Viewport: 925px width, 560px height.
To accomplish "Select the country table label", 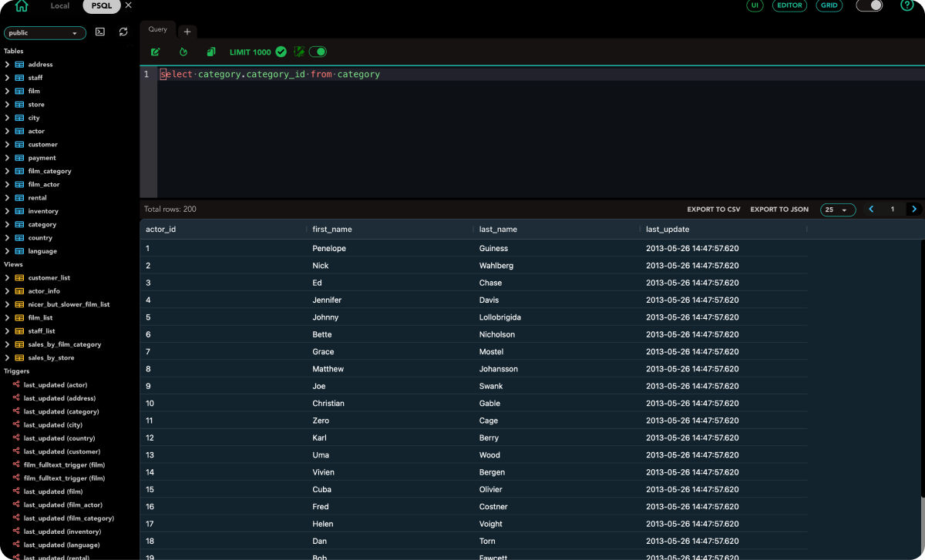I will (40, 238).
